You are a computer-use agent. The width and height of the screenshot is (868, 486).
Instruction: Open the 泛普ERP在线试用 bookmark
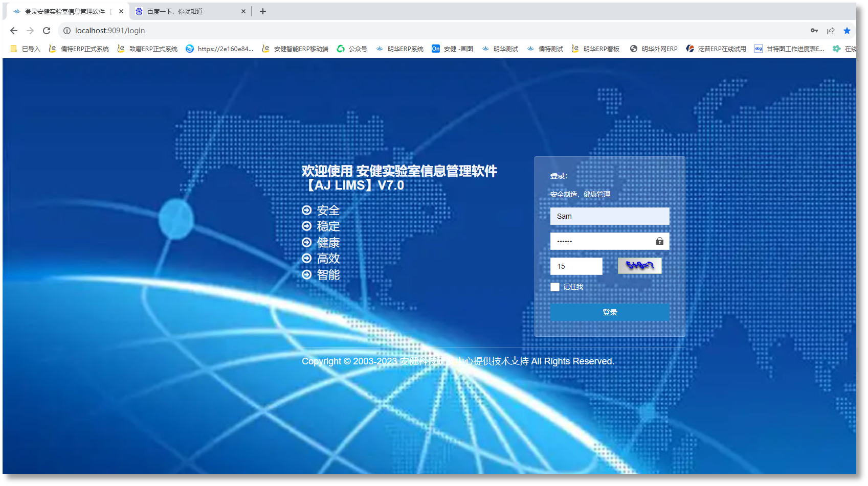point(716,49)
